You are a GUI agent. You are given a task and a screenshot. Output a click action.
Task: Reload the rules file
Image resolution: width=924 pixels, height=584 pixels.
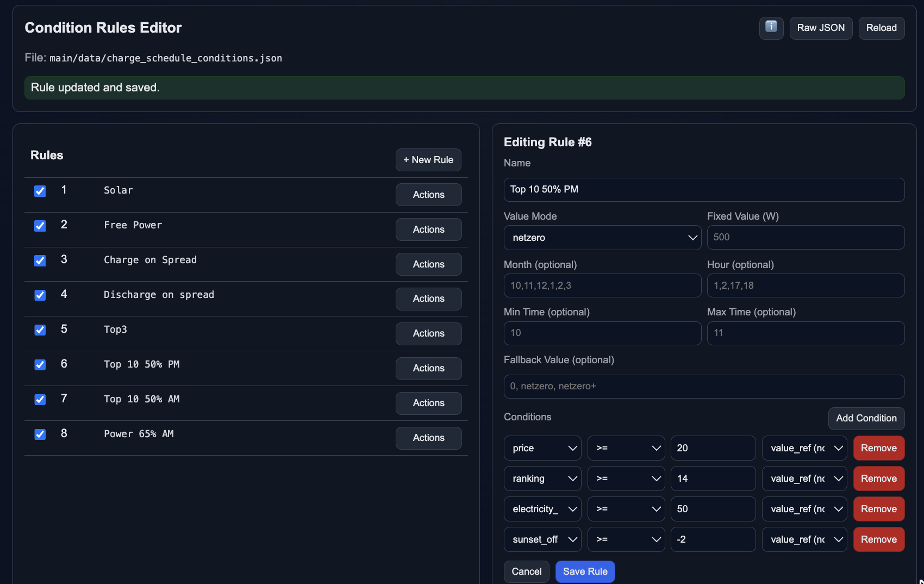pyautogui.click(x=881, y=28)
